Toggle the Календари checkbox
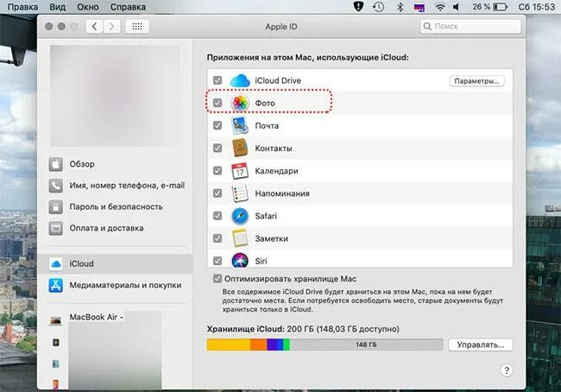561x392 pixels. [x=217, y=170]
